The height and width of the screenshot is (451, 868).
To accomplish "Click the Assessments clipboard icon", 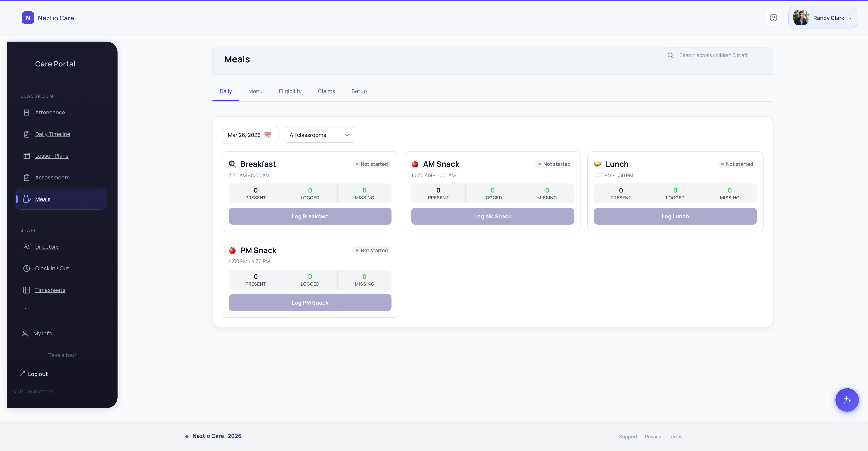I will pos(27,177).
